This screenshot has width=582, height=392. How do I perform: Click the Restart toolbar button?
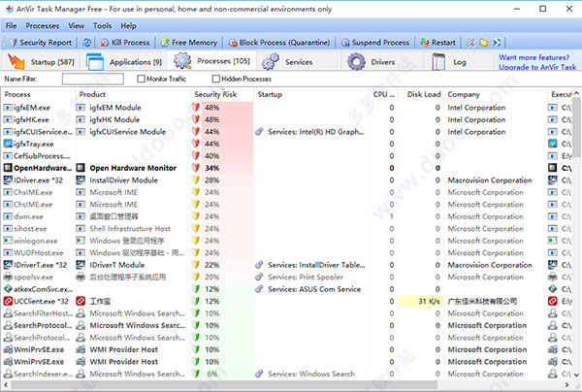[438, 43]
